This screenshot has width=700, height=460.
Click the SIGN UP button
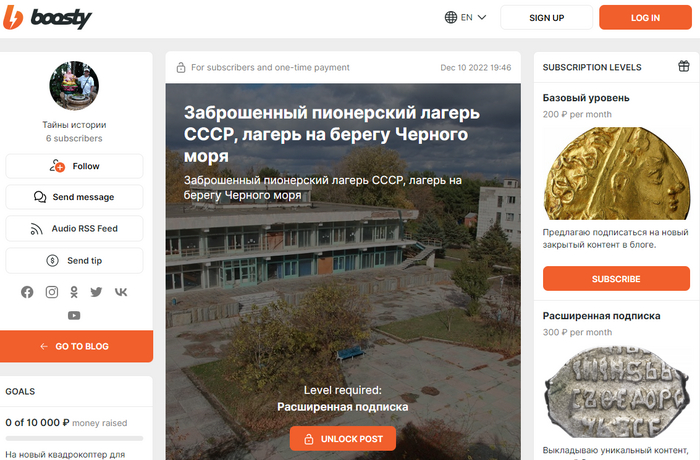click(x=546, y=17)
